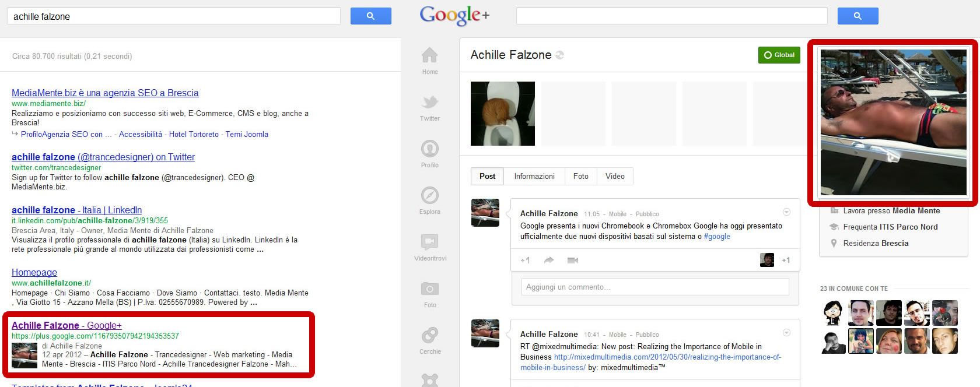Switch to the Video tab
980x387 pixels.
615,177
